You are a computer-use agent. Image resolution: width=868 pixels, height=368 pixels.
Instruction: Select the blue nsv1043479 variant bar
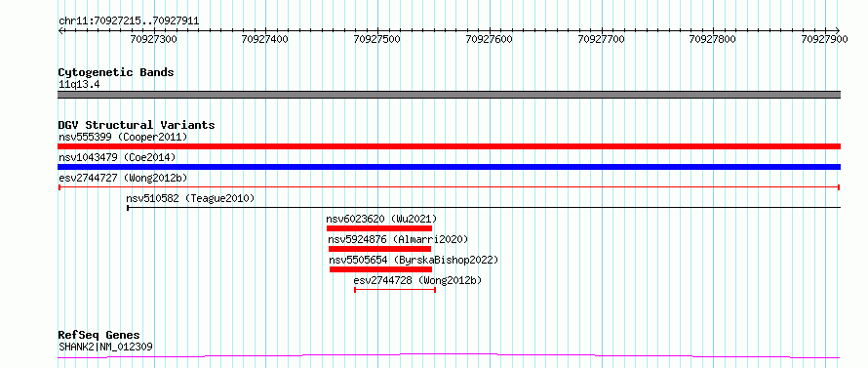pos(449,167)
